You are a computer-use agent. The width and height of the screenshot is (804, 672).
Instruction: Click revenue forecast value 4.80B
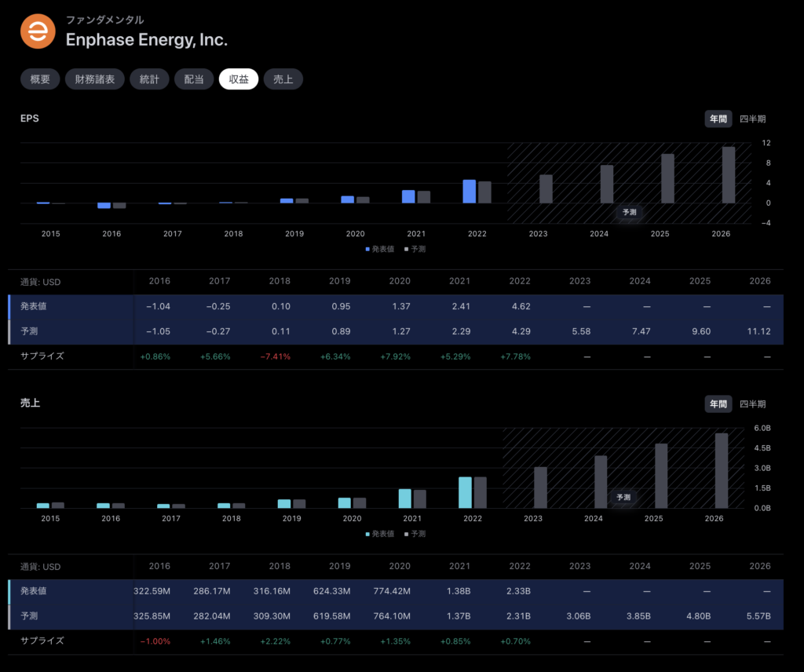[x=698, y=615]
